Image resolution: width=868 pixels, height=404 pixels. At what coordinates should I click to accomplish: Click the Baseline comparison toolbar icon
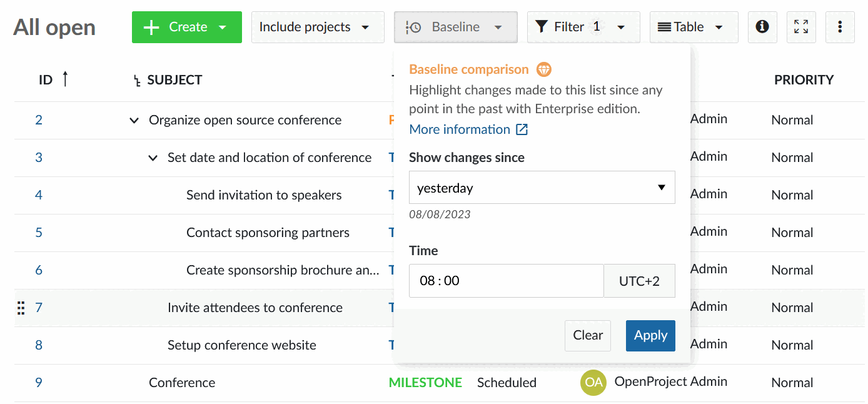click(x=413, y=27)
